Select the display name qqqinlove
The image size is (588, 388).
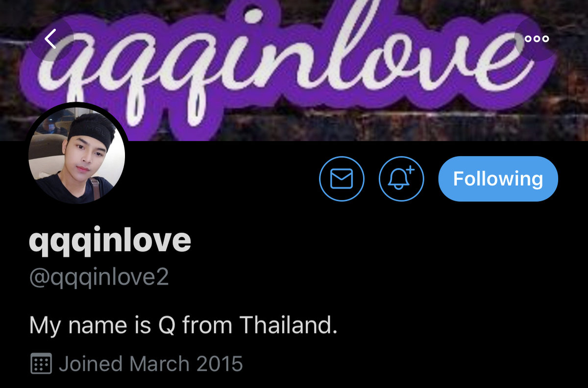coord(110,241)
